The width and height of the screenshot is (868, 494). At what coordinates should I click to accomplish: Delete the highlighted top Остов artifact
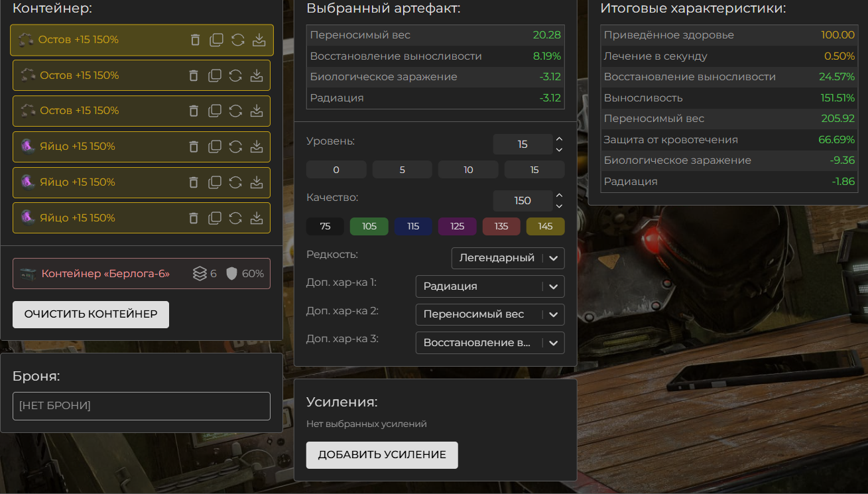(195, 40)
